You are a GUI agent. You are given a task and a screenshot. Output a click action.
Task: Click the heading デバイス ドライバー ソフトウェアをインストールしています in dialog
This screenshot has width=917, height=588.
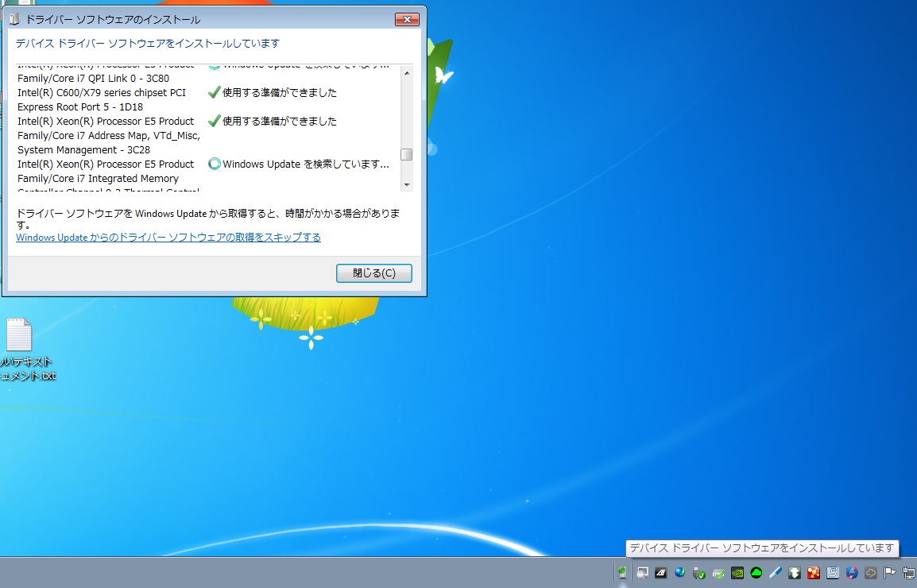147,43
